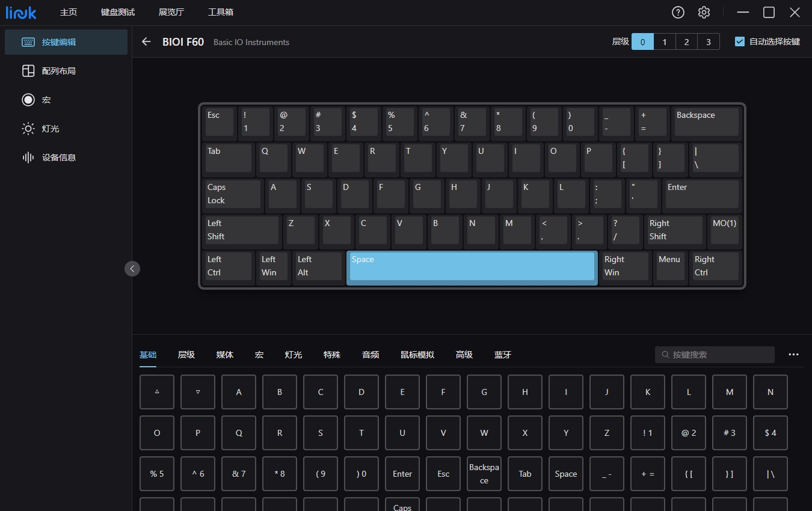Open the 配列布局 layout sidebar item
The width and height of the screenshot is (812, 511).
click(x=66, y=71)
